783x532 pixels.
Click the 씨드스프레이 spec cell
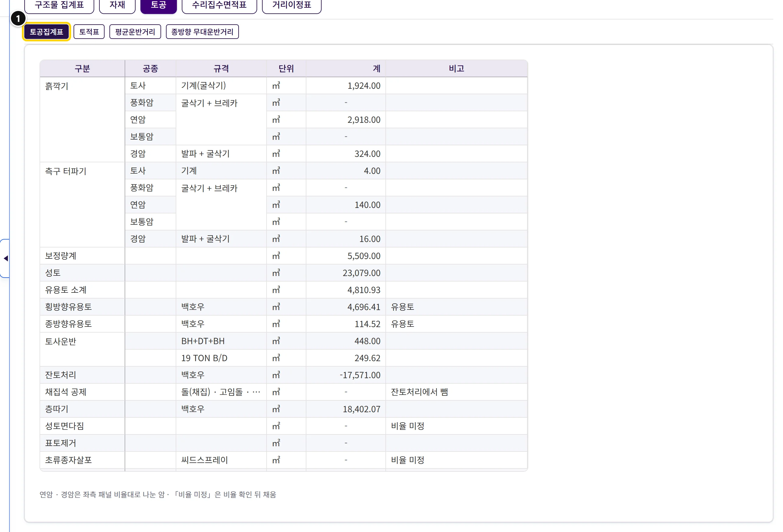[221, 460]
